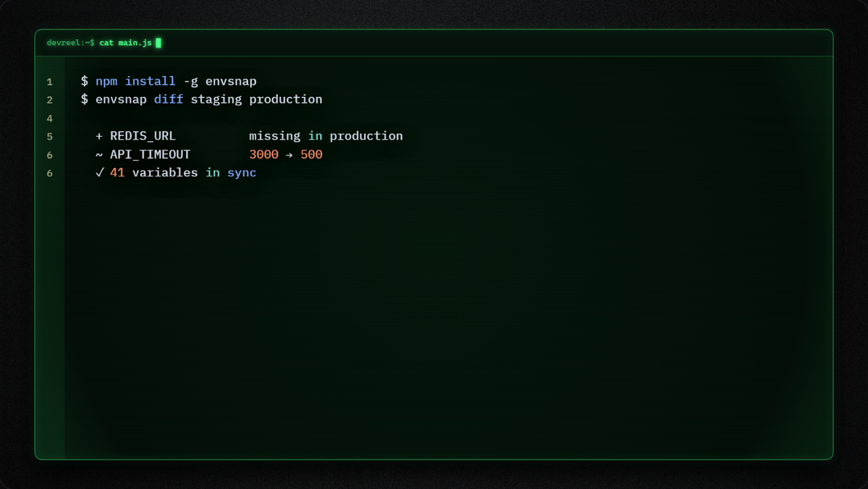
Task: Click the number 41
Action: click(117, 172)
